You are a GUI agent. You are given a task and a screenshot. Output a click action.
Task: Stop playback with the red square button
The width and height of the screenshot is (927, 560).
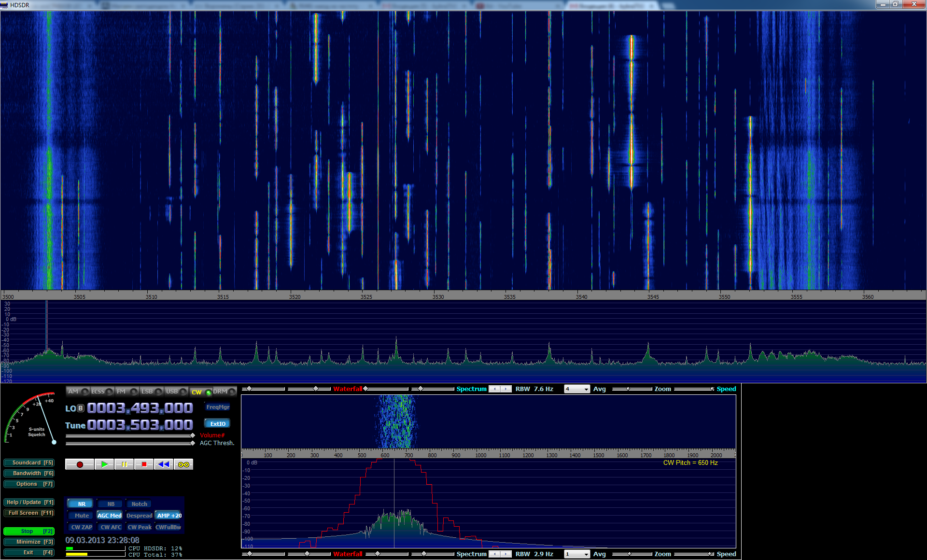144,464
